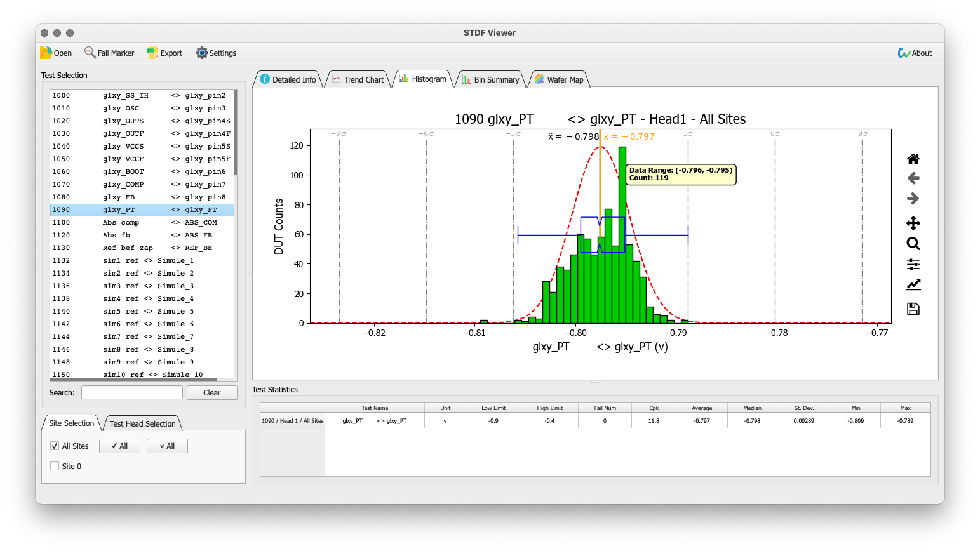Viewport: 980px width, 551px height.
Task: Click the Fail Num column header
Action: 605,408
